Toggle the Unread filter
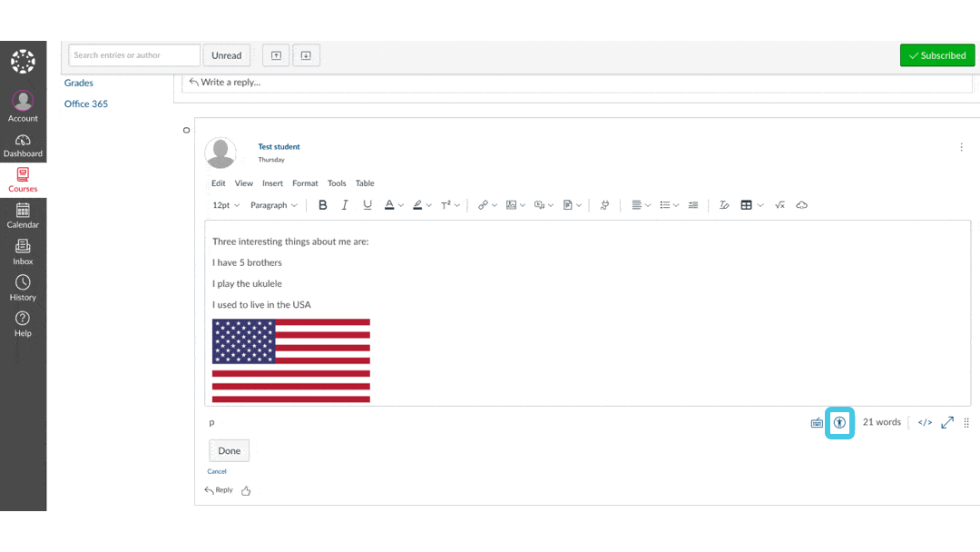Viewport: 980px width, 552px height. pos(226,54)
